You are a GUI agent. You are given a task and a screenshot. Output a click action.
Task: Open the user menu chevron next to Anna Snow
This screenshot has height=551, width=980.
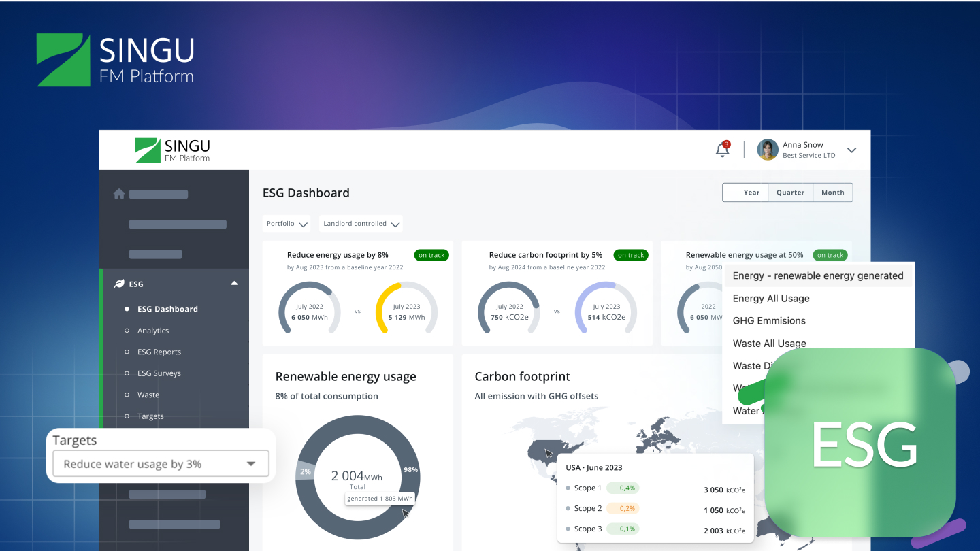[x=851, y=150]
